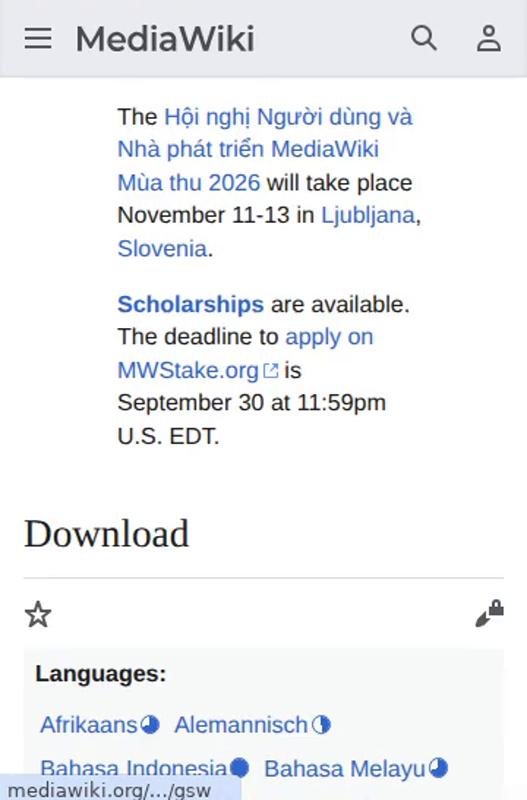Image resolution: width=527 pixels, height=800 pixels.
Task: Open the apply on MWStake.org link
Action: coord(245,354)
